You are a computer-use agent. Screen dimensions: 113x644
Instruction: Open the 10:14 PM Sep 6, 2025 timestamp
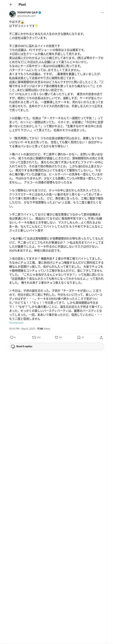click(22, 329)
